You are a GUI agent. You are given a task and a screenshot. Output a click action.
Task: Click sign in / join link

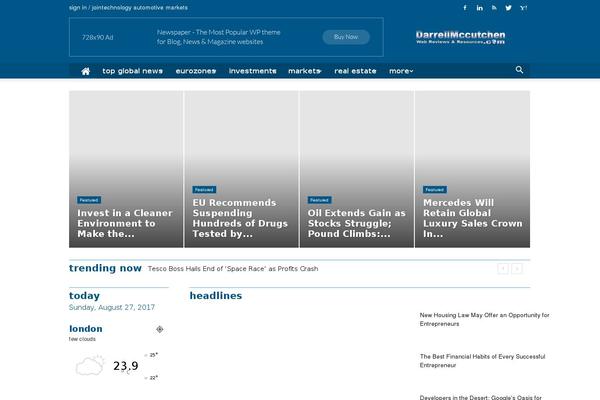point(82,8)
